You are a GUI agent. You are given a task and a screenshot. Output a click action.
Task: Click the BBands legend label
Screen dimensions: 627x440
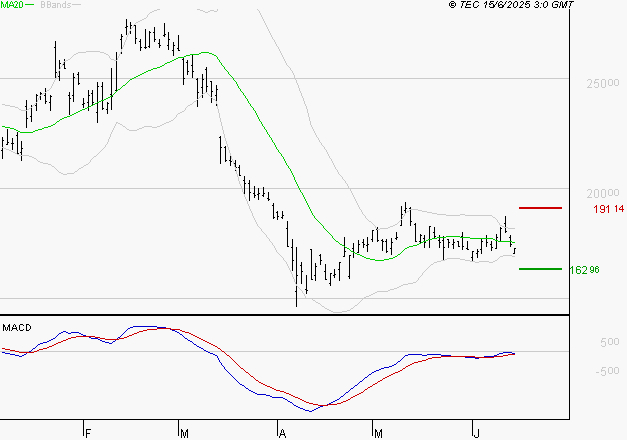tap(56, 5)
